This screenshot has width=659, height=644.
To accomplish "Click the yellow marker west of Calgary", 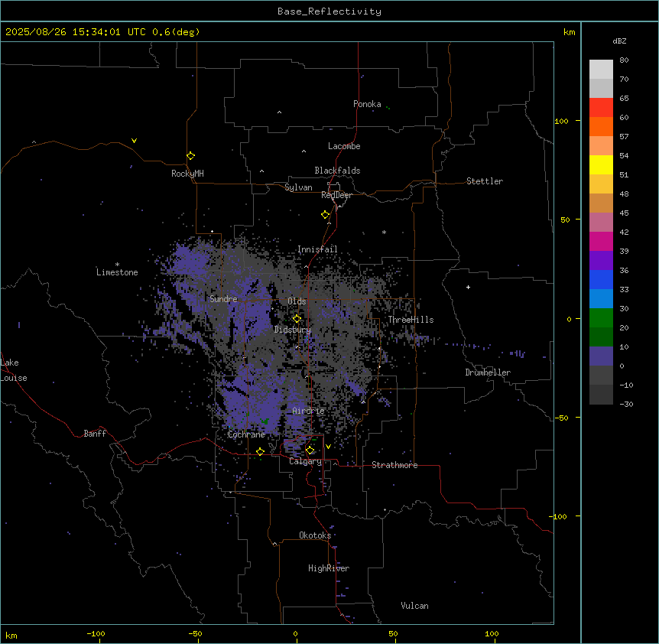I will tap(260, 451).
